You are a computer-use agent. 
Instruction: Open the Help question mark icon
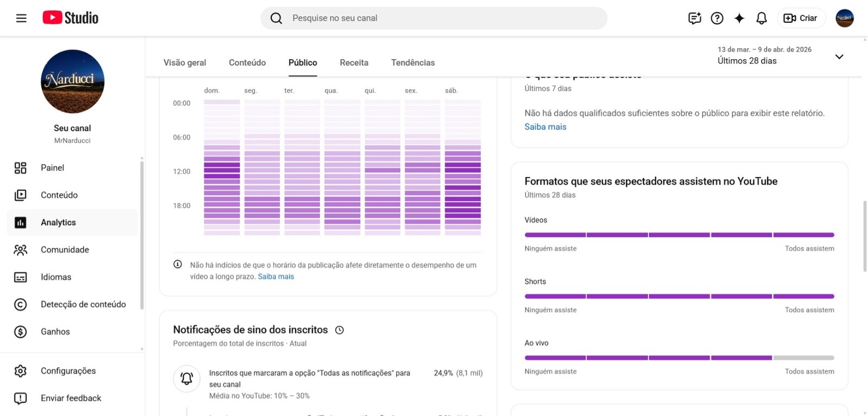coord(717,18)
